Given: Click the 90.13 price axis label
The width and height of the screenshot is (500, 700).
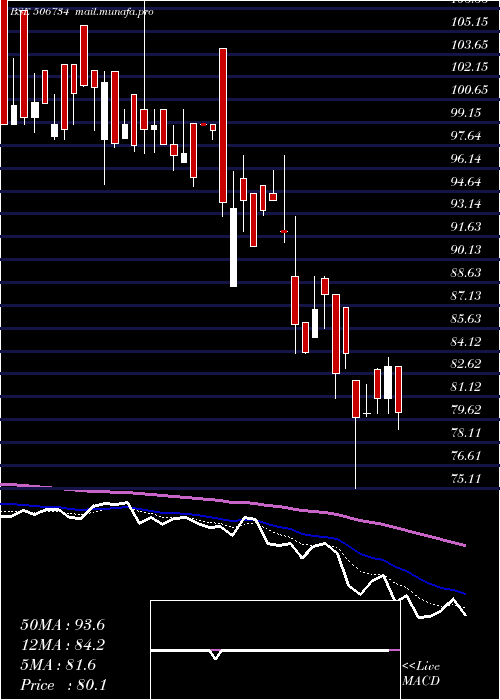Looking at the screenshot, I should [466, 250].
